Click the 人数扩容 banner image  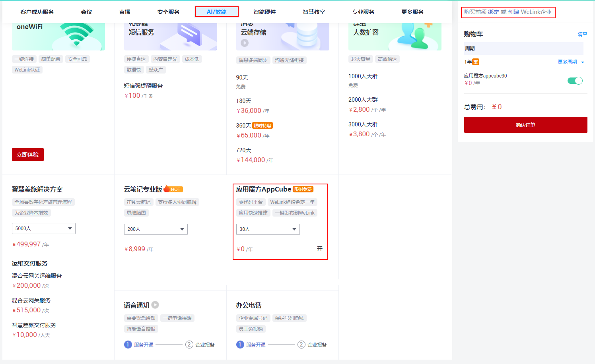point(395,37)
